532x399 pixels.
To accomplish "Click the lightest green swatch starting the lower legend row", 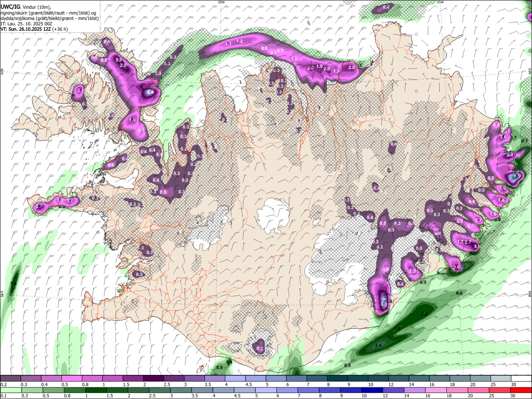I will point(10,390).
